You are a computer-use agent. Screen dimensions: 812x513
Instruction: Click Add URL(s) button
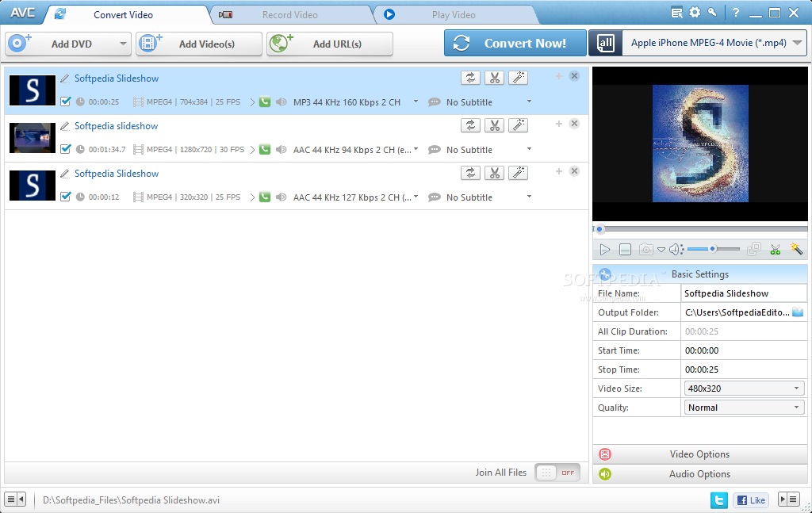pyautogui.click(x=330, y=44)
